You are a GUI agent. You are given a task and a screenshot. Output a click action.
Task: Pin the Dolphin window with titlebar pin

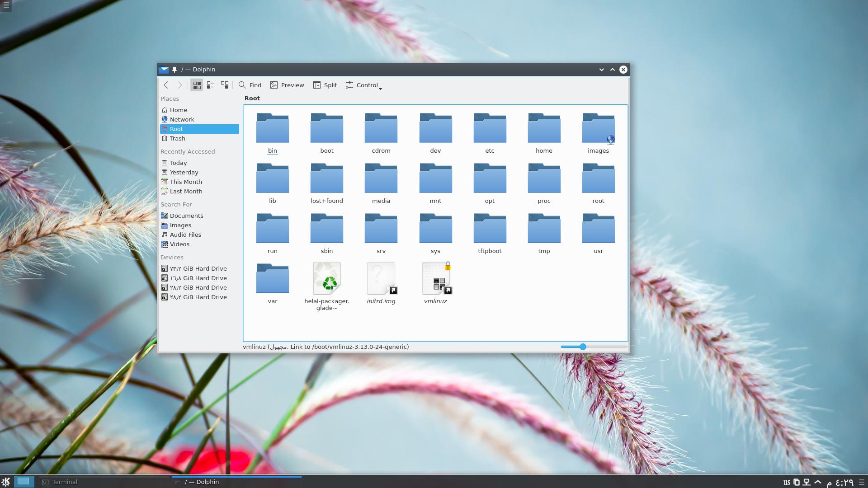coord(174,69)
